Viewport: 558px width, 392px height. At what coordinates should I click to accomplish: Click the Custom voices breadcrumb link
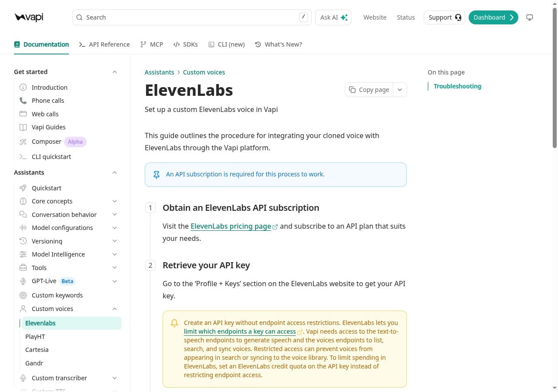[x=204, y=72]
